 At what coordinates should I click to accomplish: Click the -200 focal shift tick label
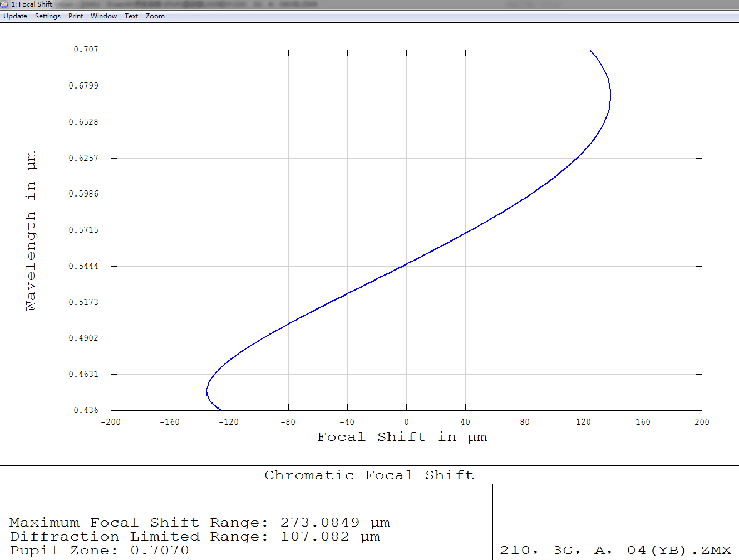[x=111, y=422]
